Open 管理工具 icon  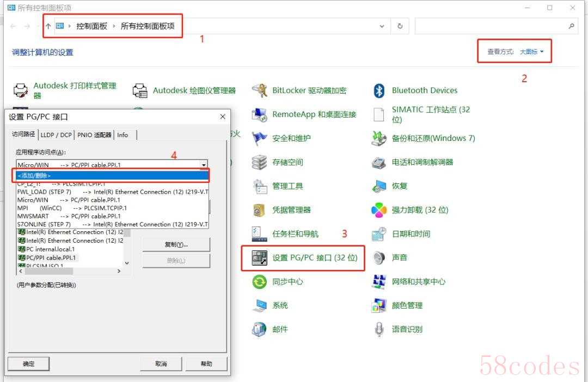[259, 186]
